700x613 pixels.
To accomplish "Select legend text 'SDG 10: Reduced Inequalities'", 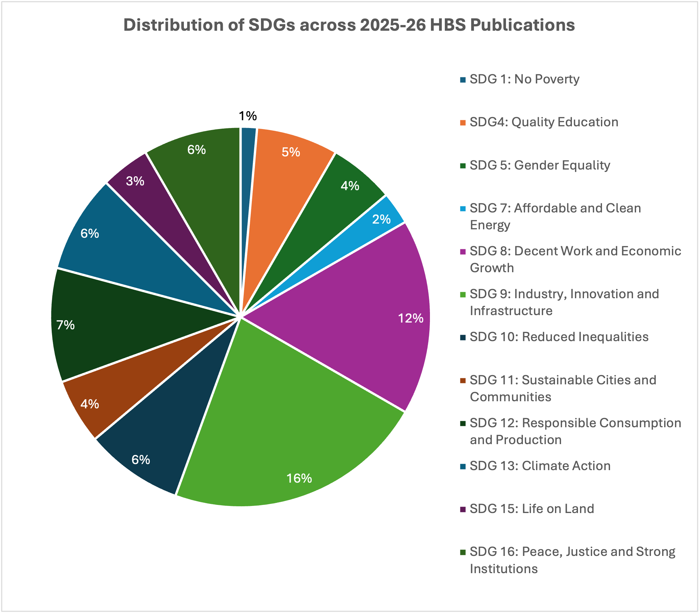I will point(559,337).
